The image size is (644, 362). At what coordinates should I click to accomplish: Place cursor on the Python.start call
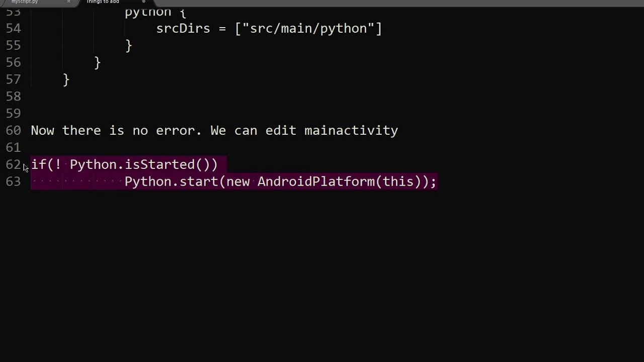[171, 182]
